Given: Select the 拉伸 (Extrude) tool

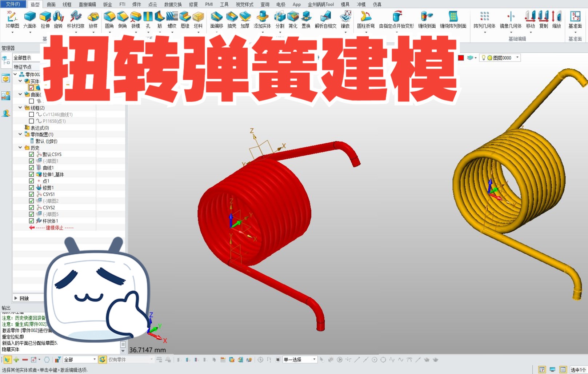Looking at the screenshot, I should (45, 20).
